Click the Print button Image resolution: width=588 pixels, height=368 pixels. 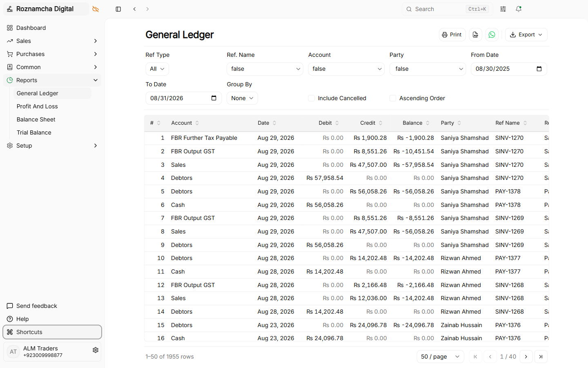[x=452, y=35]
